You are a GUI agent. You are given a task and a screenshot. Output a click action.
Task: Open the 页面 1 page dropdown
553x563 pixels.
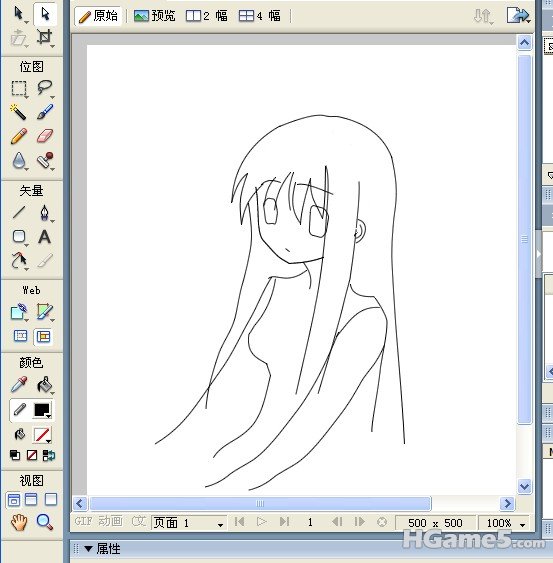click(189, 523)
